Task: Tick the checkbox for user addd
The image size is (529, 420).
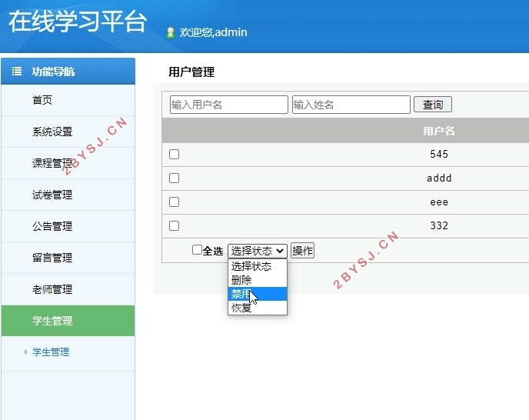Action: (x=174, y=178)
